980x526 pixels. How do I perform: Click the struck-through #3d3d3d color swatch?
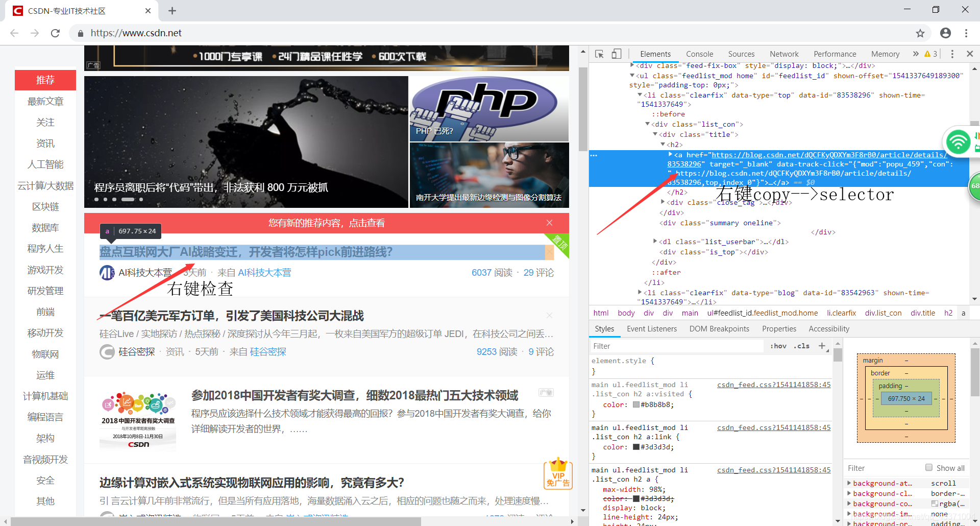pos(636,498)
